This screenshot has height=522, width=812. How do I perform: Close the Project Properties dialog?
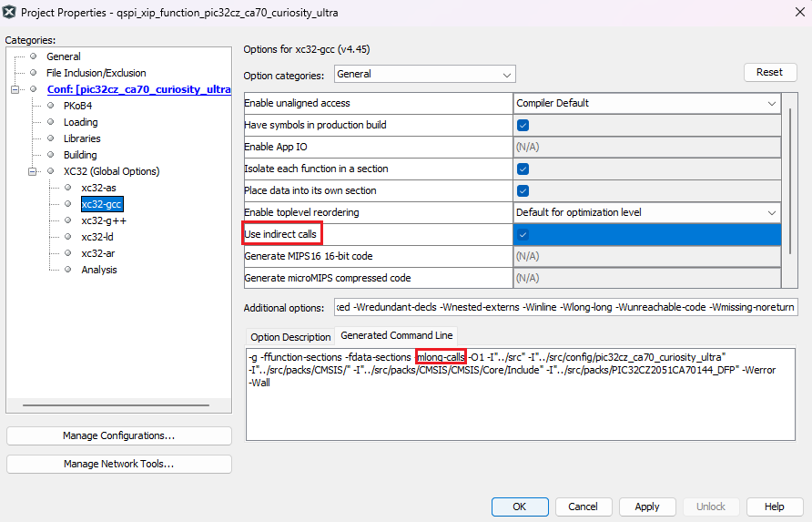click(x=799, y=12)
